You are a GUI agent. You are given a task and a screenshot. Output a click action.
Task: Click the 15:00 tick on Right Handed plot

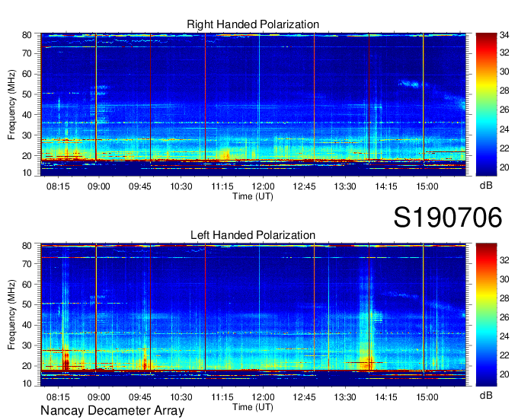[427, 186]
